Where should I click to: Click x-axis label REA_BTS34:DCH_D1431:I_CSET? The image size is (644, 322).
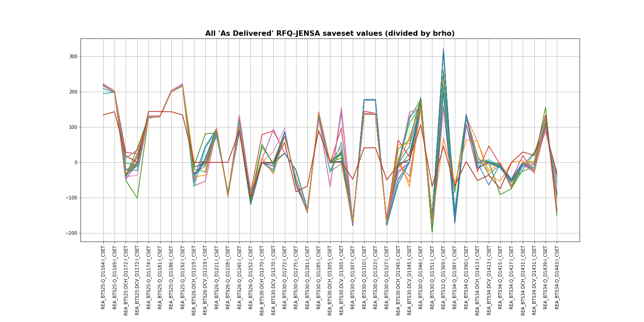[x=523, y=280]
